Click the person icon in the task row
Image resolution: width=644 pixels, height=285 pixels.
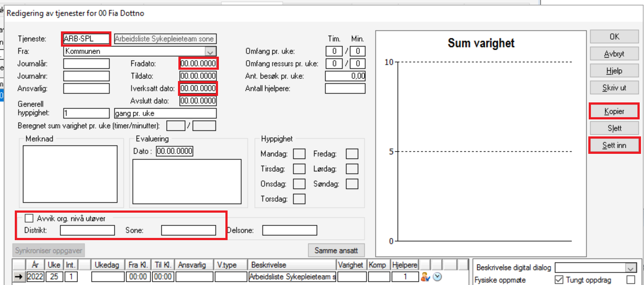[425, 276]
